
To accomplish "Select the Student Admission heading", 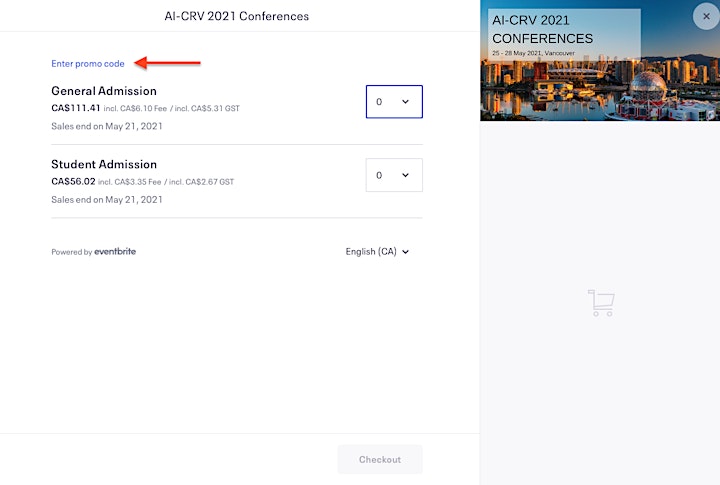I will [104, 164].
